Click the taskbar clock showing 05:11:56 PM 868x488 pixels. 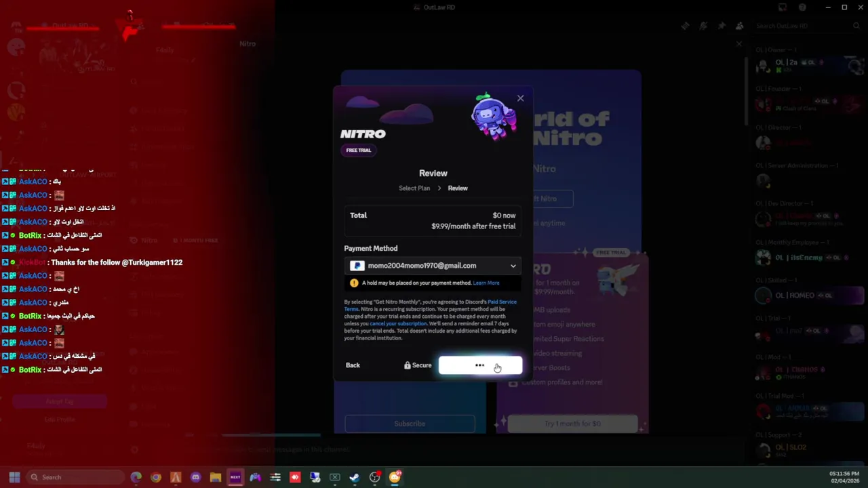click(844, 477)
